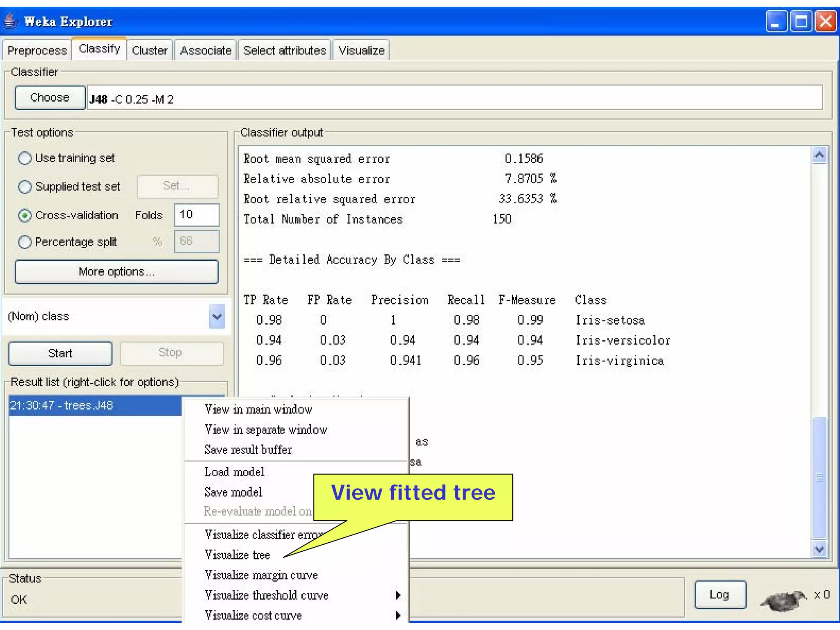
Task: Maximize the Weka Explorer window
Action: point(801,22)
